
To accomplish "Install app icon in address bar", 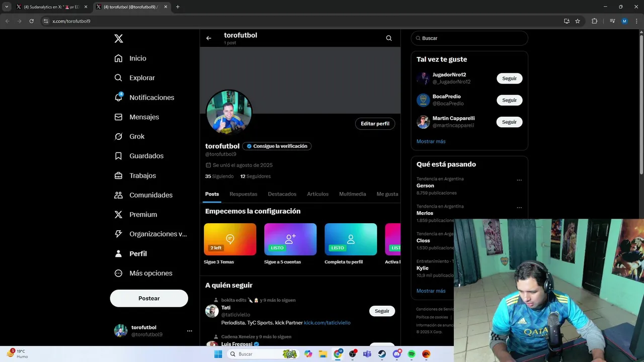I will (567, 21).
